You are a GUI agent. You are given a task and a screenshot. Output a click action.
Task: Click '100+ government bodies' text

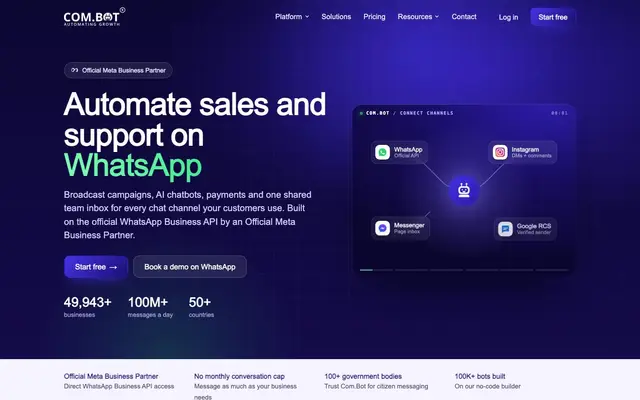click(x=363, y=376)
